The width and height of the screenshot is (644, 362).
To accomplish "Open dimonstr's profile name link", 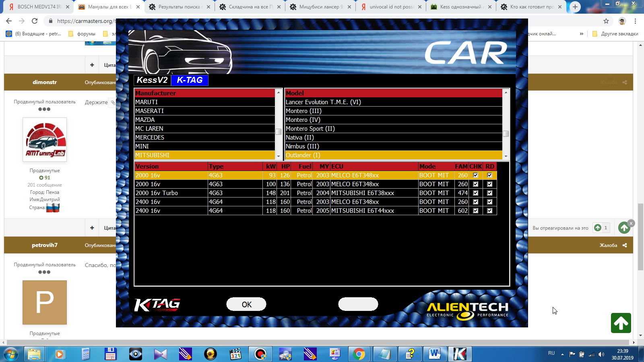I will pos(45,82).
